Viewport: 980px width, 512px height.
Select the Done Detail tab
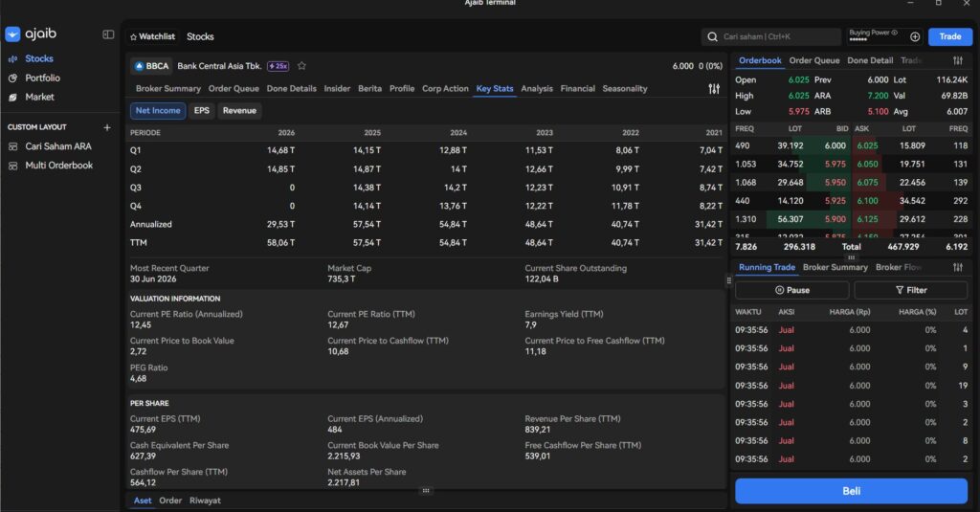tap(870, 60)
